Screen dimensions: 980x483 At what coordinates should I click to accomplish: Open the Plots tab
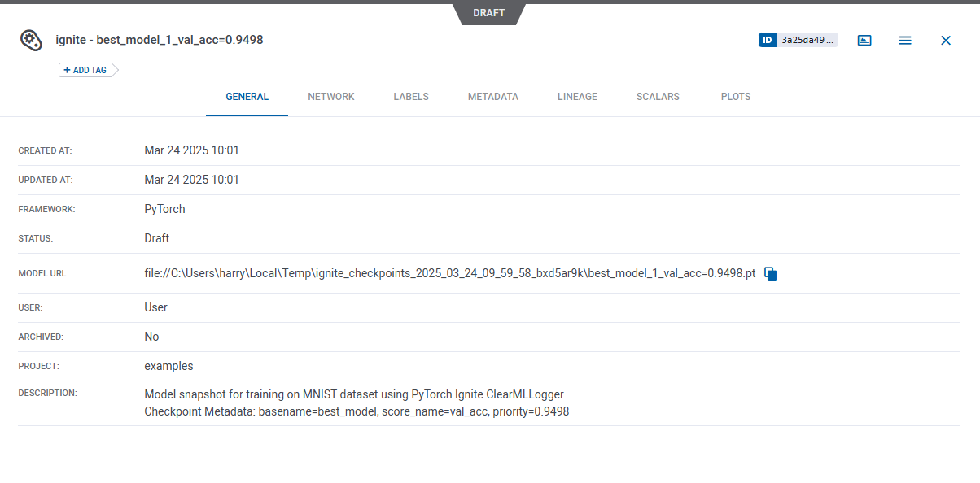tap(735, 97)
